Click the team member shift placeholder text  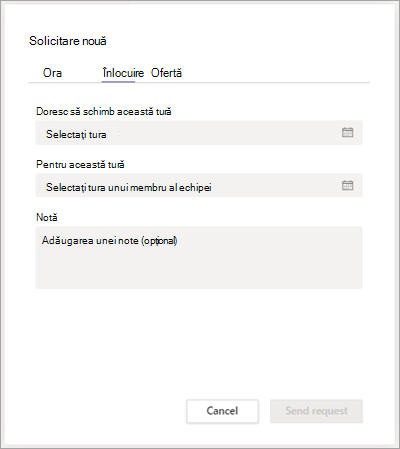click(x=129, y=187)
